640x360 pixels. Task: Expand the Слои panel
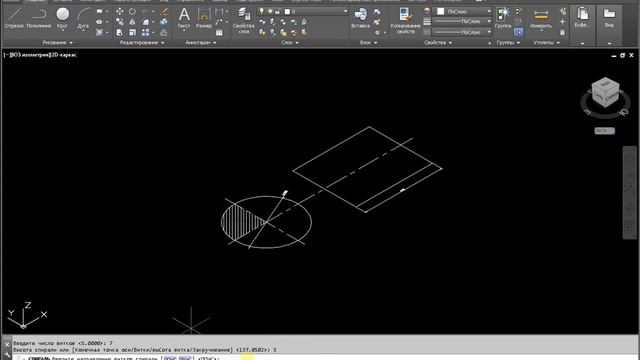[x=290, y=42]
